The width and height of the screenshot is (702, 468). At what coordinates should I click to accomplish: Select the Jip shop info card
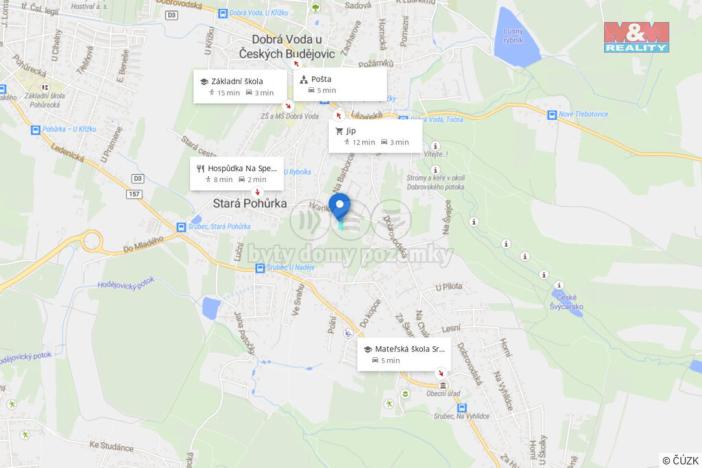tap(376, 136)
